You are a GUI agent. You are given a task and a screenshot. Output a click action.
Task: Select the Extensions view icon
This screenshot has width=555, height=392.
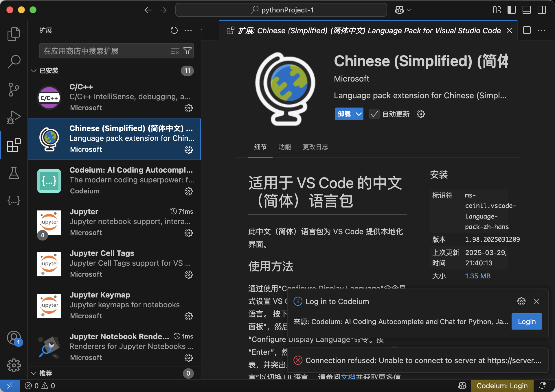(x=14, y=145)
